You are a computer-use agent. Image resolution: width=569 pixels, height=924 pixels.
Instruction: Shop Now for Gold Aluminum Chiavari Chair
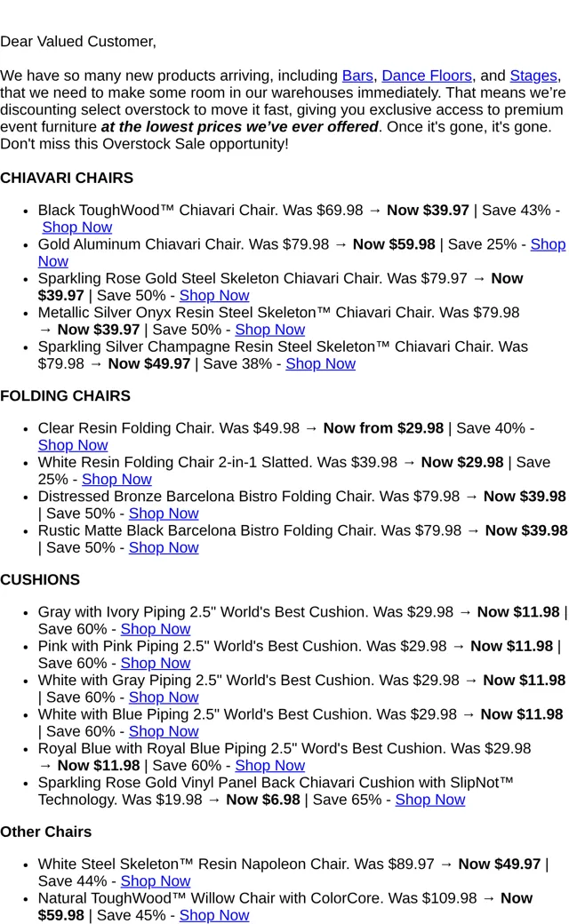(x=548, y=244)
